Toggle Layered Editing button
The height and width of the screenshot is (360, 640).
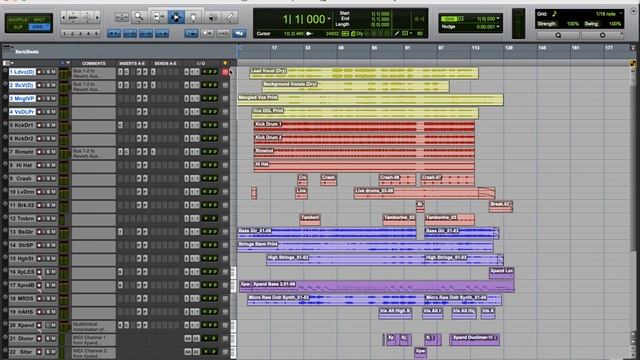pos(239,33)
